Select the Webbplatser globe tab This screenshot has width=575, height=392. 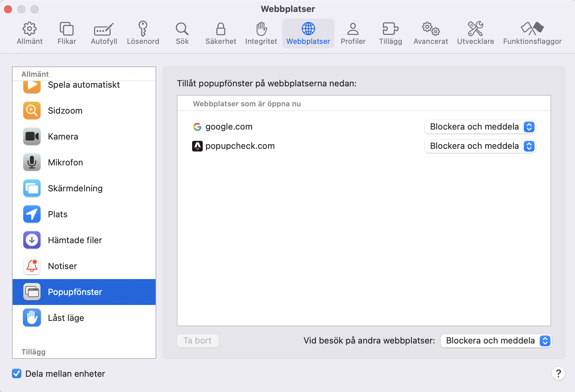click(308, 33)
